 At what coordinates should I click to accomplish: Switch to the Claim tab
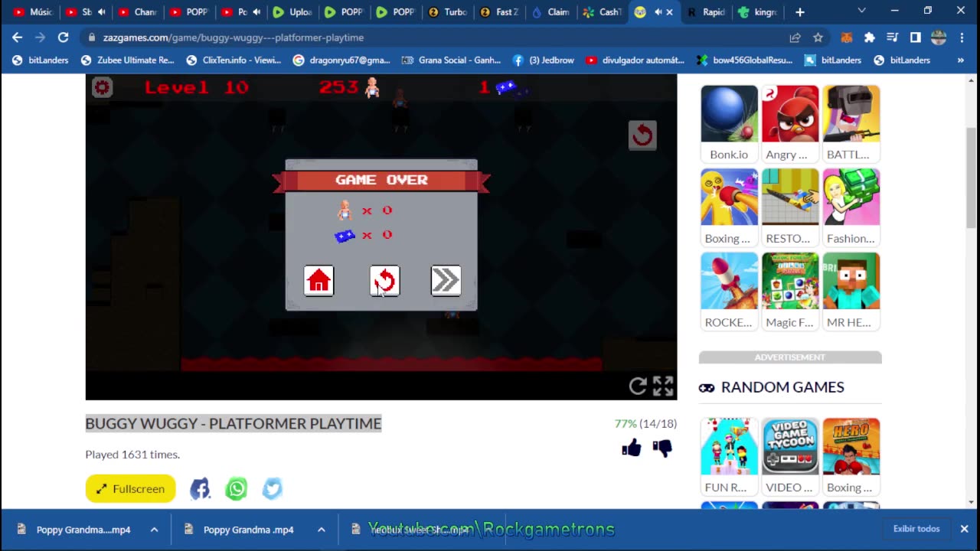tap(551, 11)
